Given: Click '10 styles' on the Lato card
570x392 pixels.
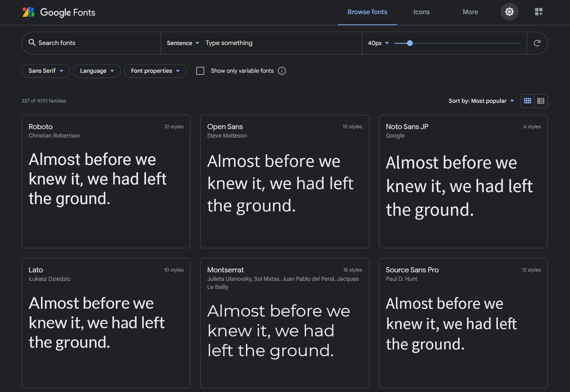Looking at the screenshot, I should pos(174,270).
